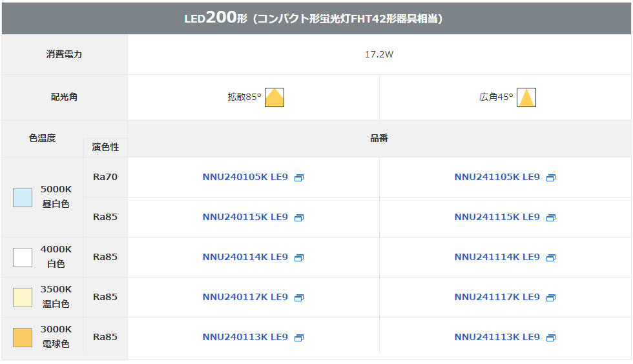633x364 pixels.
Task: Open product link NNU241117K LE9
Action: click(x=497, y=297)
